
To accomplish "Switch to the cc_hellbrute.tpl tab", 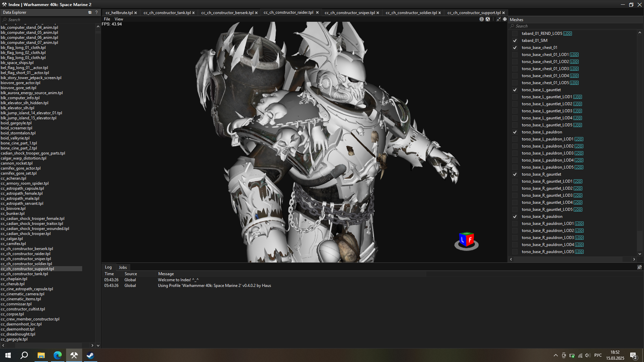I will pyautogui.click(x=119, y=13).
